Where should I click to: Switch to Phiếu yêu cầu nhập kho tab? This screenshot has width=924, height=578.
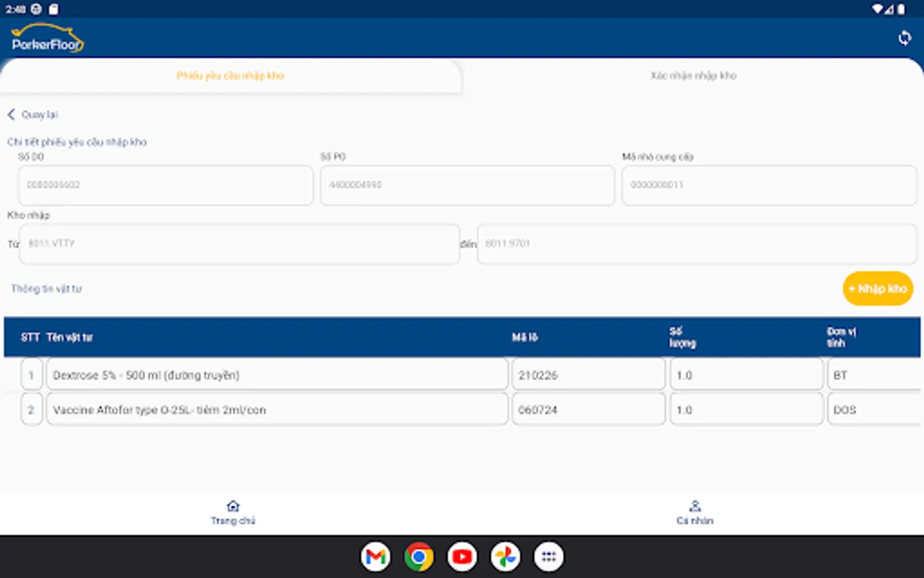[x=230, y=76]
